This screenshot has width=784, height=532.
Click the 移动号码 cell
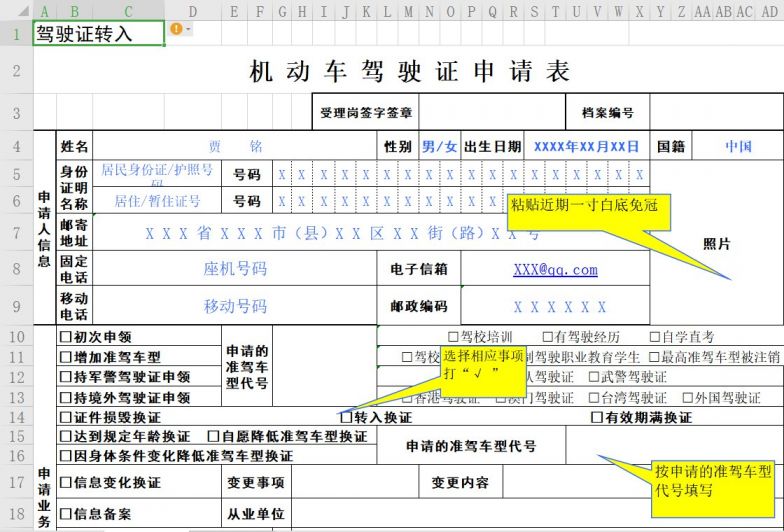235,306
